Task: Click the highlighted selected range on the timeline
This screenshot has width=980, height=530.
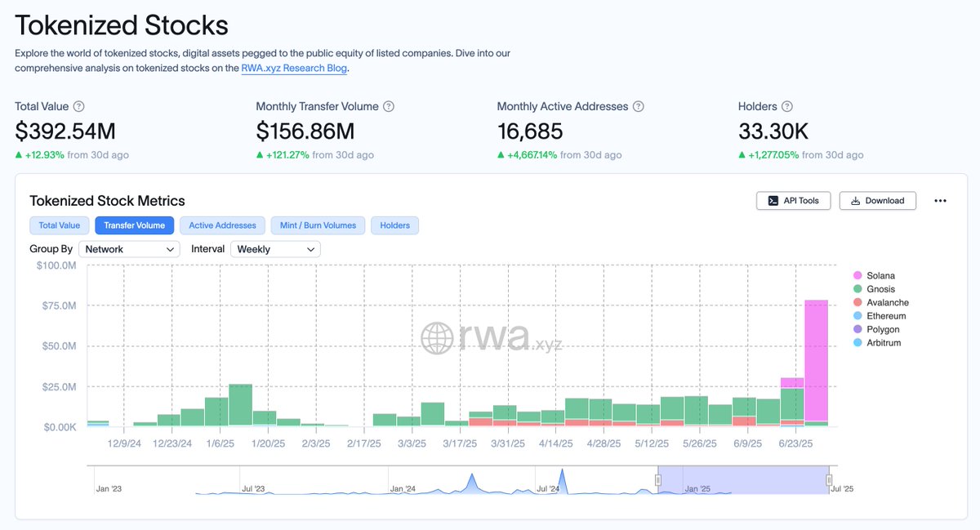Action: coord(743,480)
